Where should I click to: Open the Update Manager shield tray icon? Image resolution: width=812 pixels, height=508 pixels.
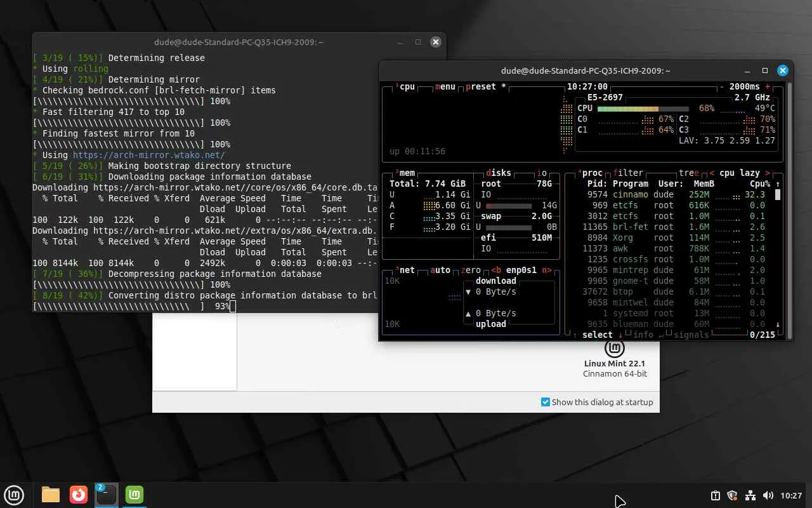click(x=732, y=495)
